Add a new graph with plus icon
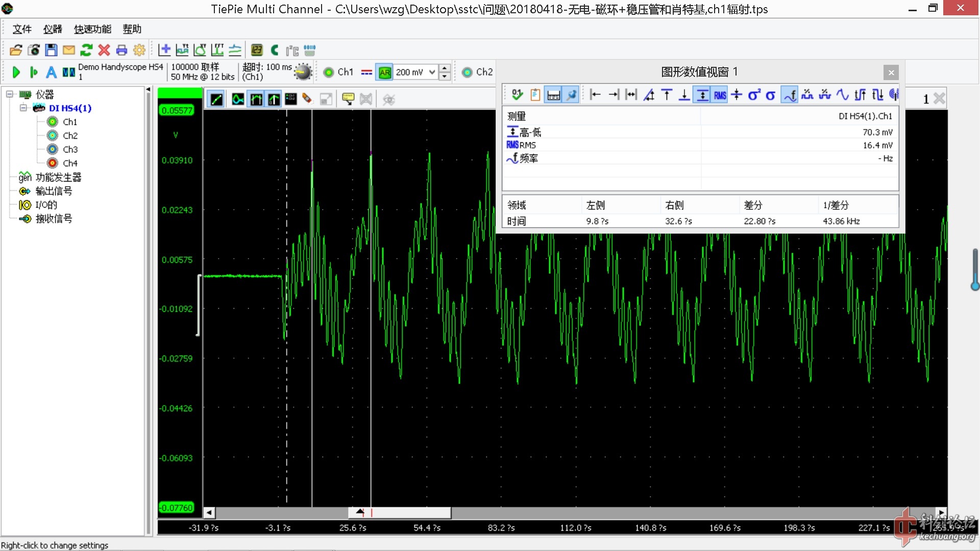This screenshot has width=980, height=551. coord(164,50)
